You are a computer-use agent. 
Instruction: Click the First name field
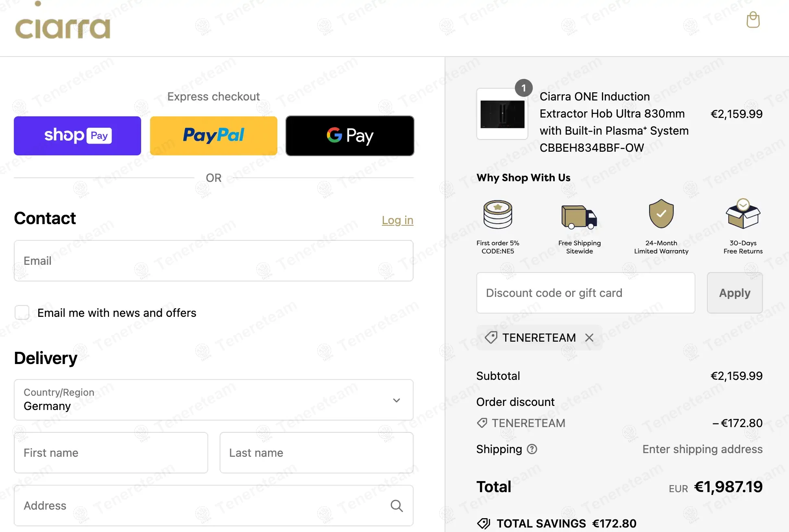(x=111, y=453)
